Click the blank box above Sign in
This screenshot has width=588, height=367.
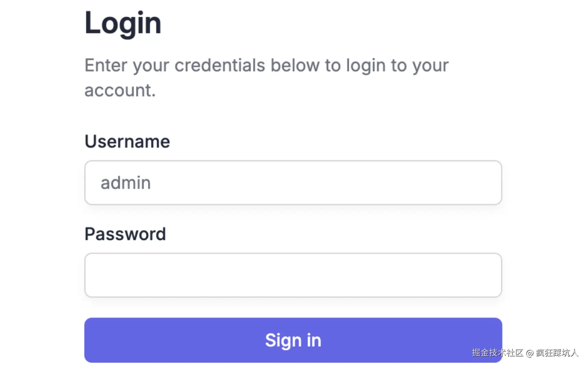pyautogui.click(x=293, y=275)
